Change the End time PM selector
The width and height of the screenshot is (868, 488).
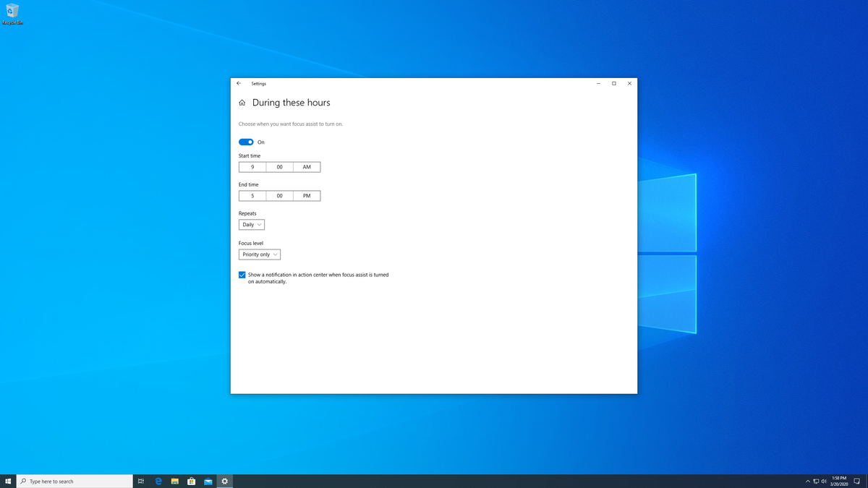[x=307, y=196]
